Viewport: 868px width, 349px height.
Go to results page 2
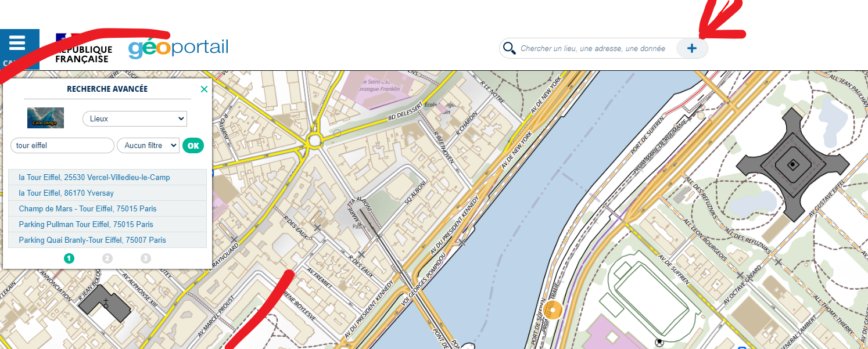pos(107,258)
